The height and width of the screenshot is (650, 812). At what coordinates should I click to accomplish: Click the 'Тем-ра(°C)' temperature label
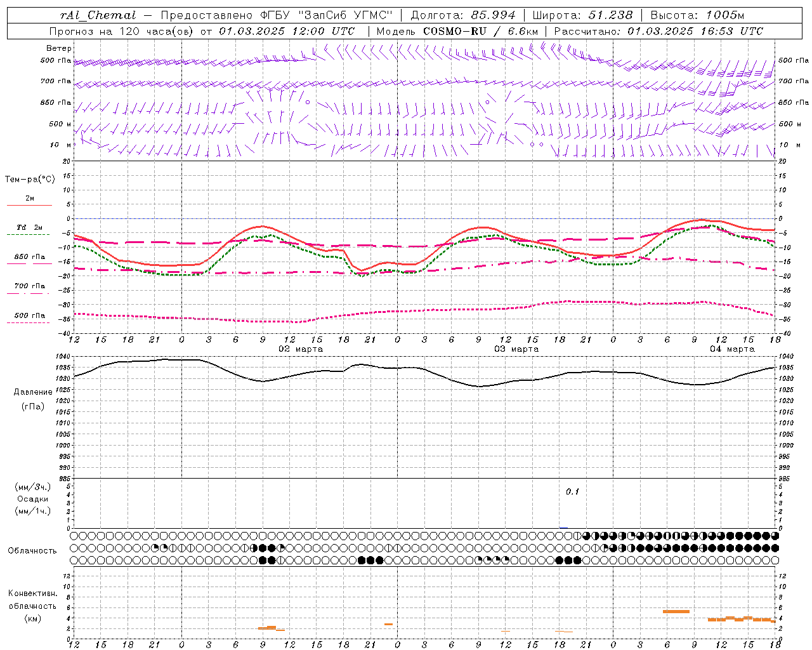pos(30,180)
